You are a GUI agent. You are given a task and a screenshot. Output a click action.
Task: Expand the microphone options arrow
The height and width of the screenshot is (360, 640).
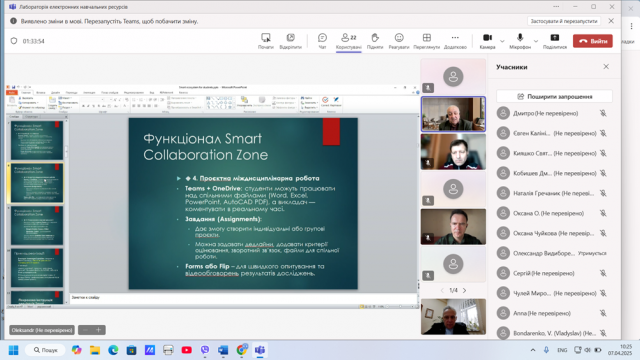[536, 41]
